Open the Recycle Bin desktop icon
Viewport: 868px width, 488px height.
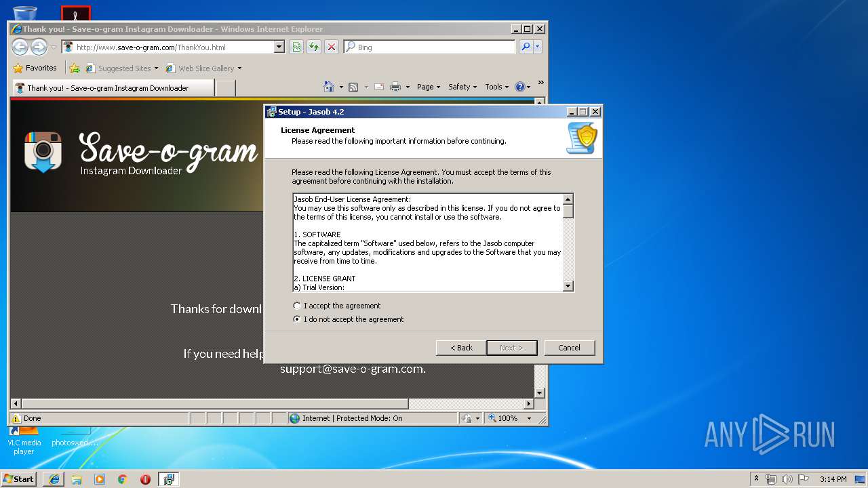pos(25,12)
